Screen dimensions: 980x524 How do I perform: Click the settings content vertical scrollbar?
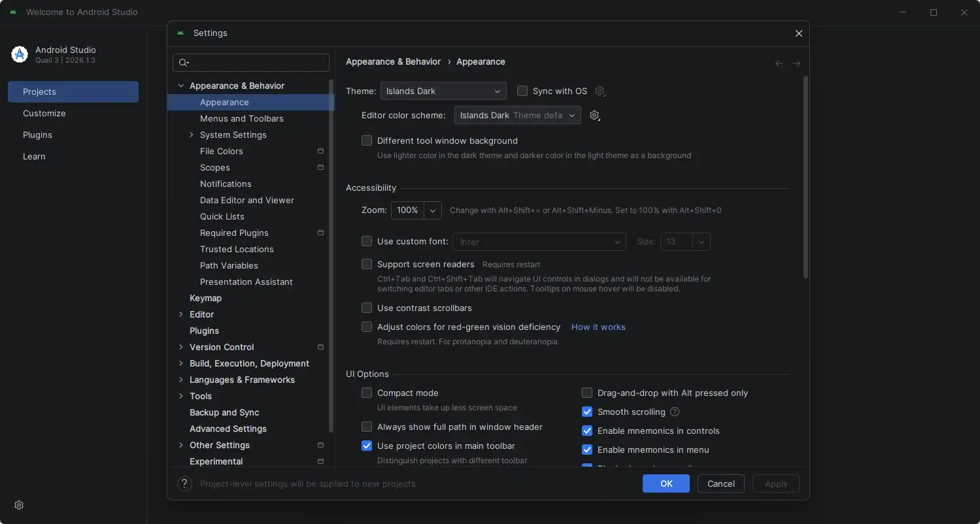pyautogui.click(x=805, y=177)
